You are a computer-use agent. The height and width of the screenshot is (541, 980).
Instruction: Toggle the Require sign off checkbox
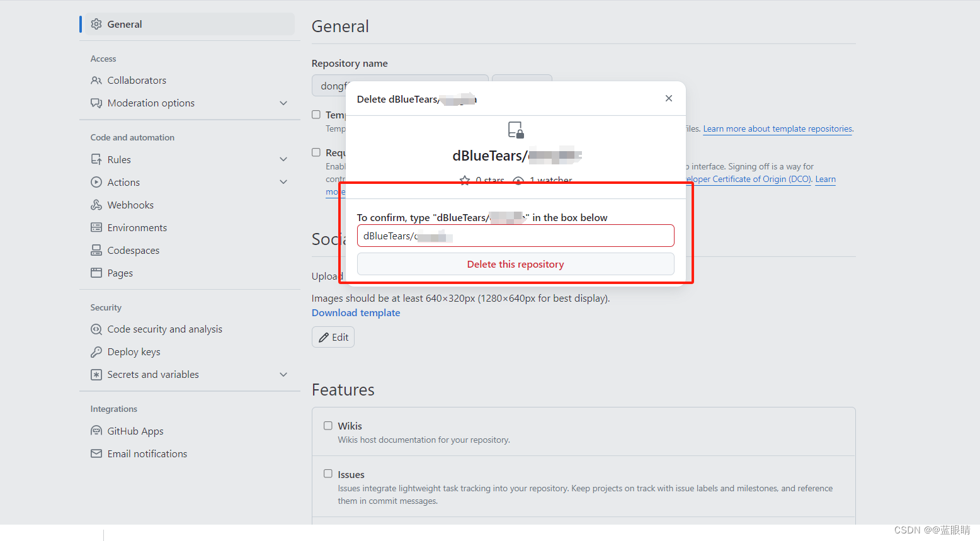coord(316,152)
